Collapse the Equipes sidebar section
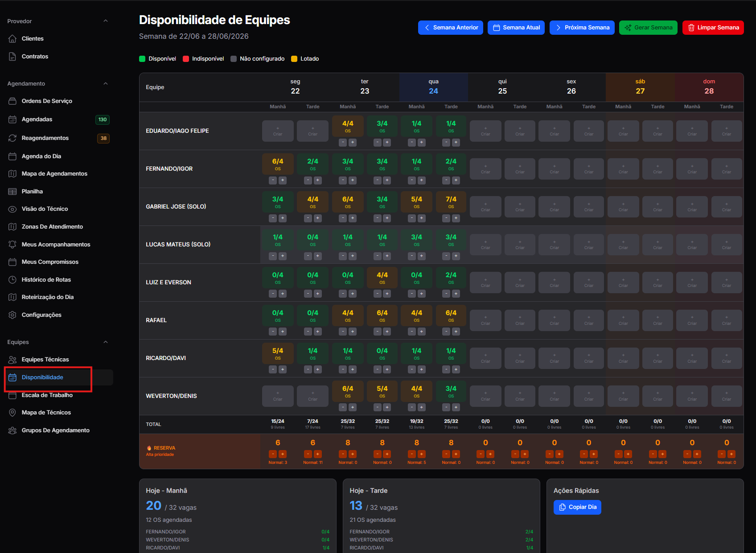 pos(106,342)
